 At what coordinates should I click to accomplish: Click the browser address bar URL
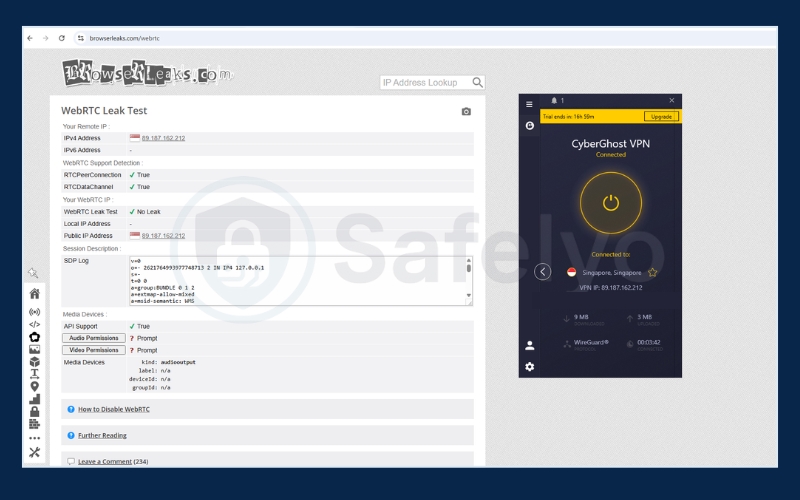click(124, 38)
